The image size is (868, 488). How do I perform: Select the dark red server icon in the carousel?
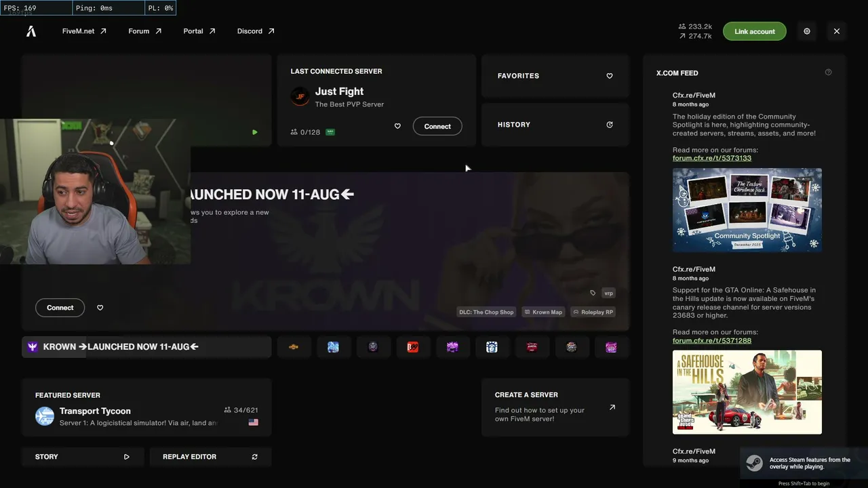[x=532, y=347]
